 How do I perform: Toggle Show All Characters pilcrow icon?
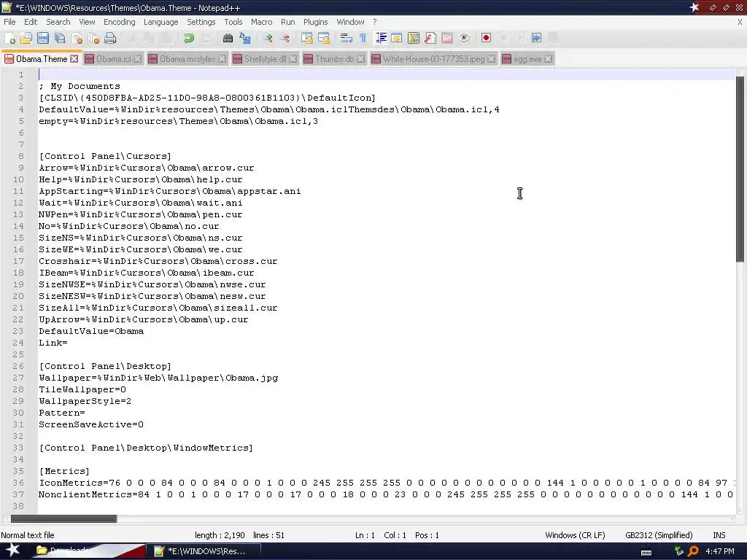click(363, 39)
